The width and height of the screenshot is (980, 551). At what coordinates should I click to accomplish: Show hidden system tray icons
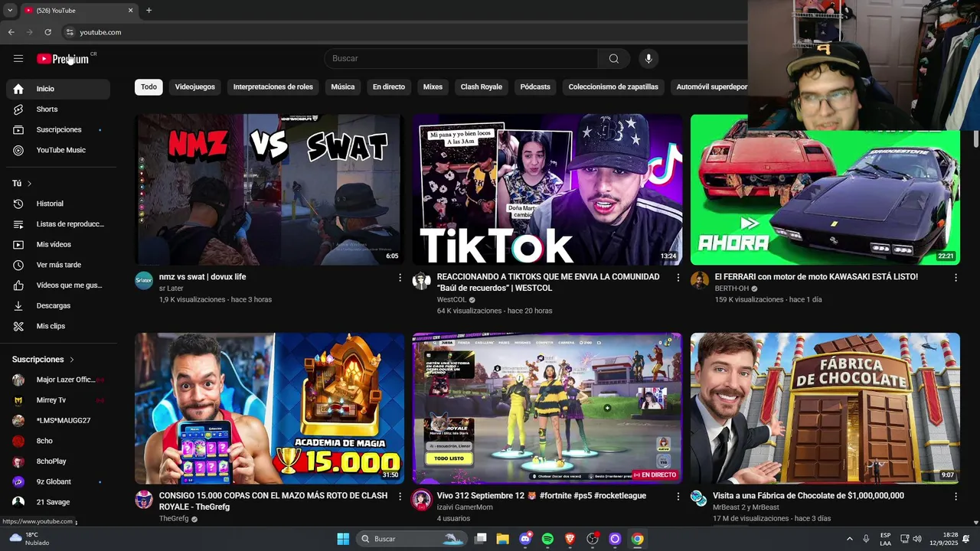[x=849, y=539]
